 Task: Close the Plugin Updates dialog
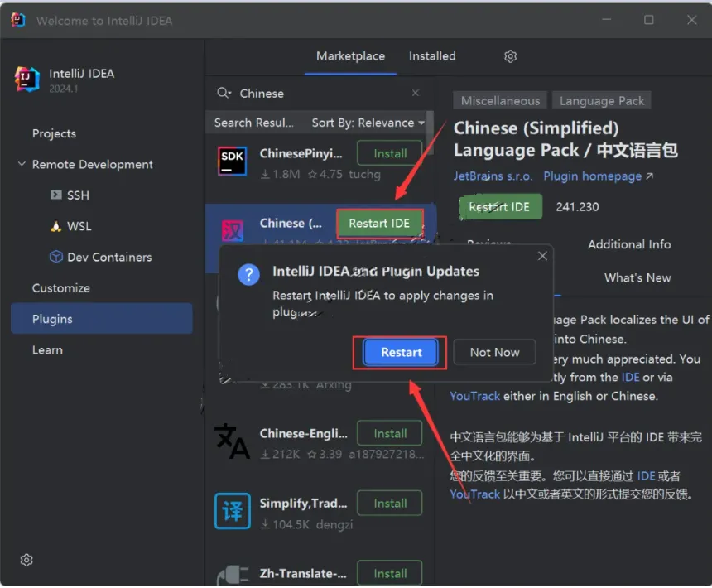(x=542, y=257)
